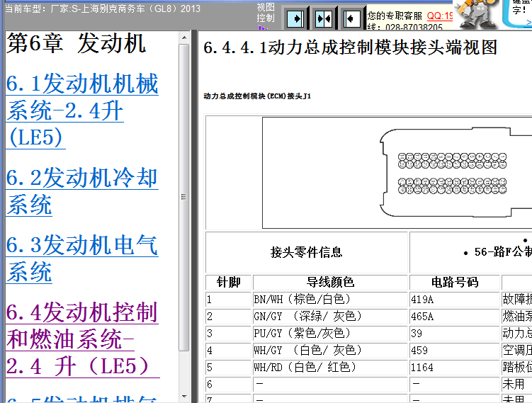
Task: Click the left-arrow view control icon
Action: point(351,18)
